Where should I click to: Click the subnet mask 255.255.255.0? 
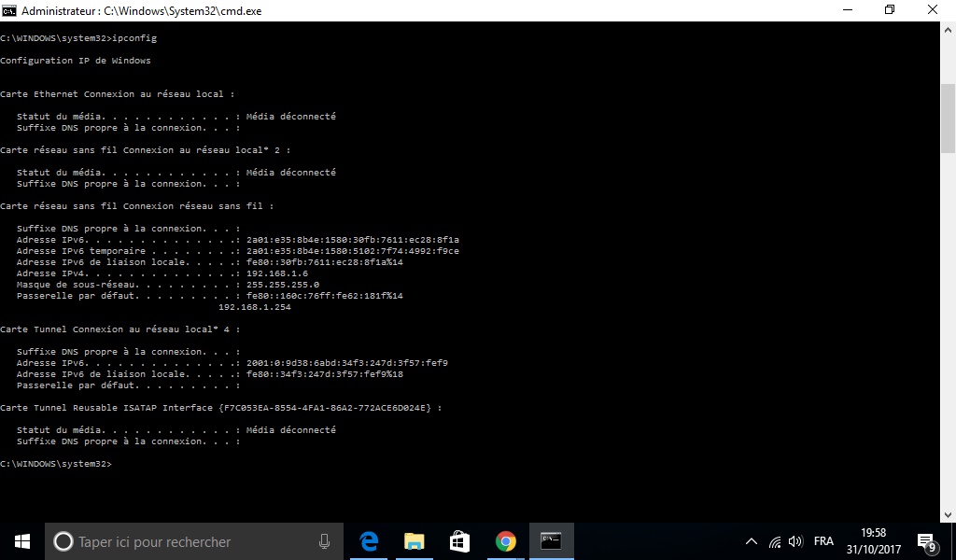282,285
